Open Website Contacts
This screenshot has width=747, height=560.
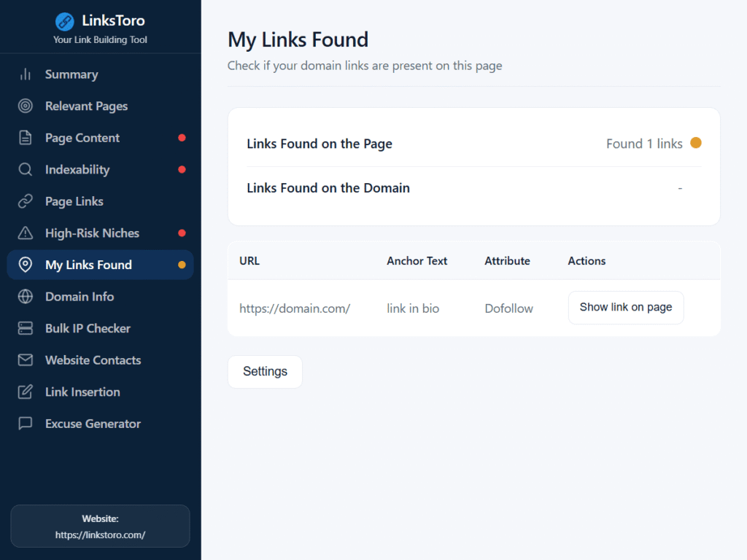[x=101, y=360]
